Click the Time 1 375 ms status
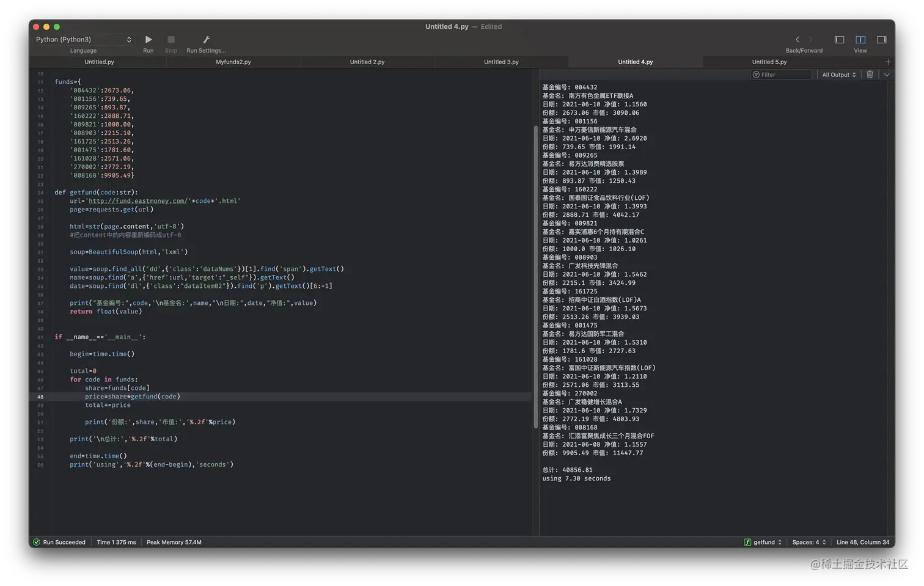This screenshot has width=924, height=586. pos(116,542)
